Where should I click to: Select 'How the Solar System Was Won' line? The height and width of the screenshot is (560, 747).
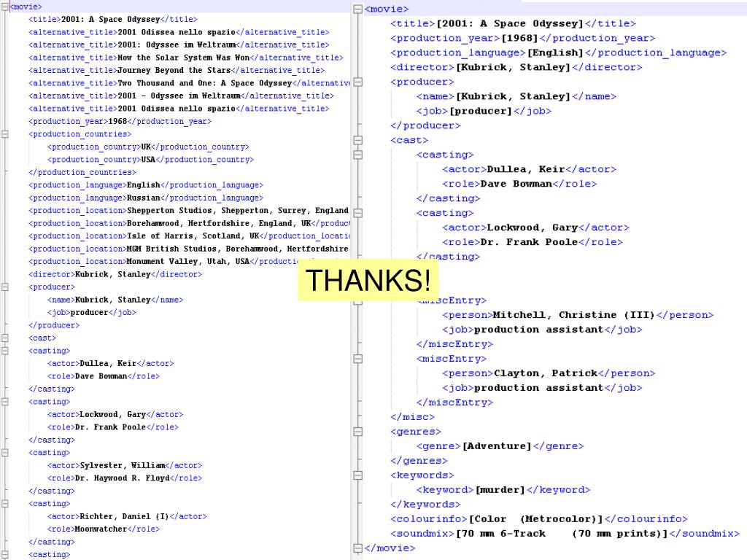coord(186,58)
